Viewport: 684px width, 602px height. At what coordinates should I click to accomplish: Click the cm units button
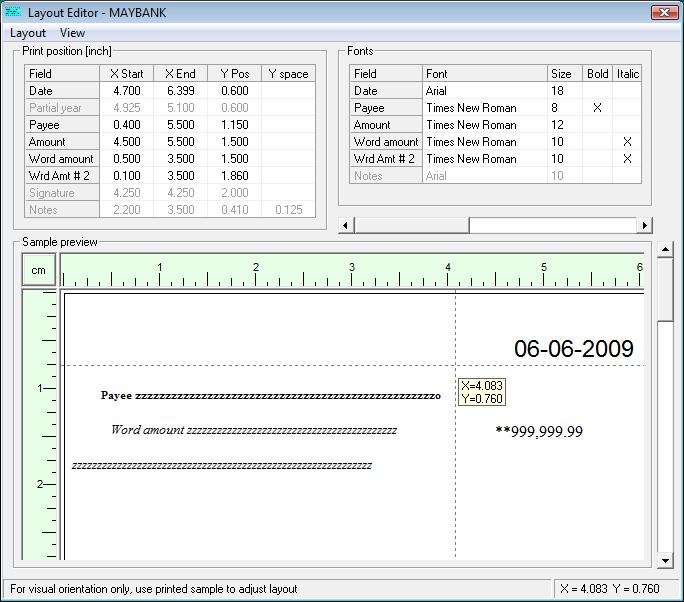tap(38, 271)
